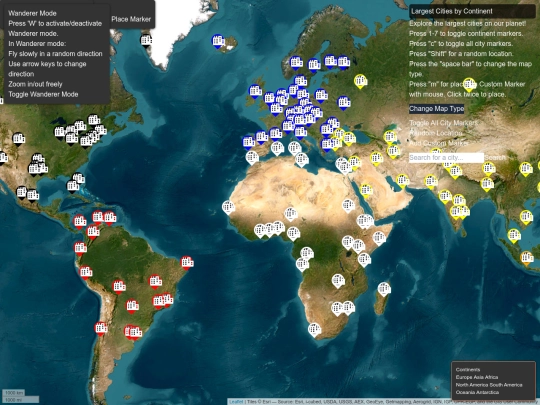Click 'North America' in the Continents legend
This screenshot has height=405, width=540.
471,385
